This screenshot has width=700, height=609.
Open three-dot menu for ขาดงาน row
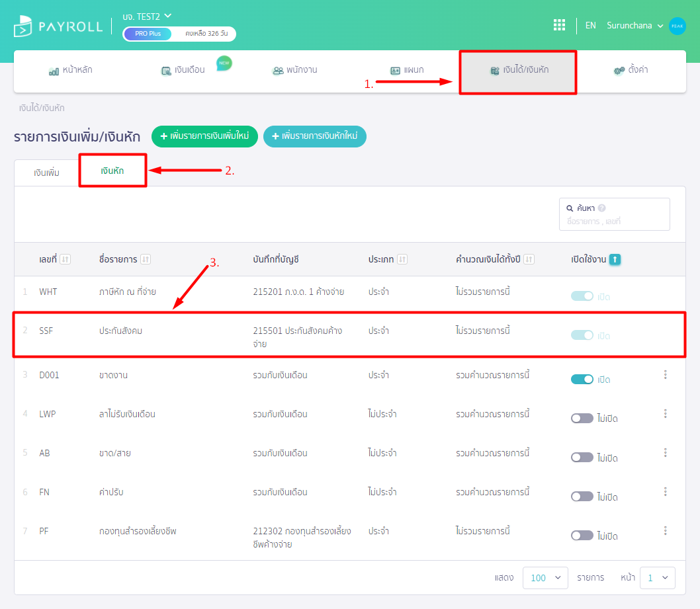(x=665, y=375)
